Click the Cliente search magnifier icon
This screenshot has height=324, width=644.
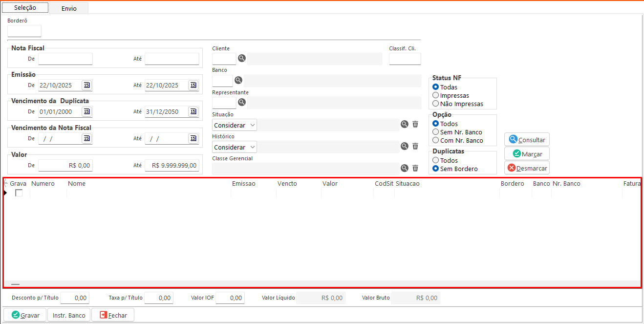click(242, 59)
